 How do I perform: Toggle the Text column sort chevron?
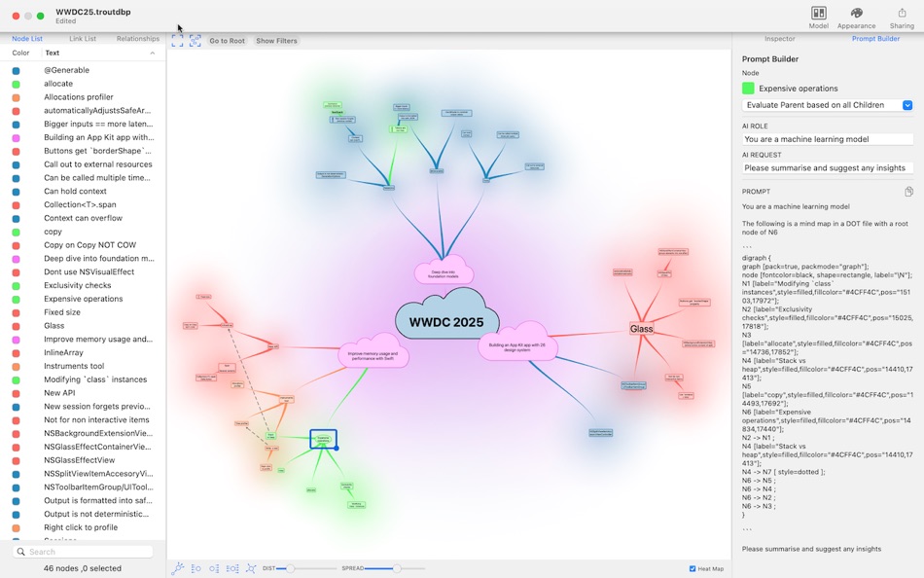click(x=152, y=54)
